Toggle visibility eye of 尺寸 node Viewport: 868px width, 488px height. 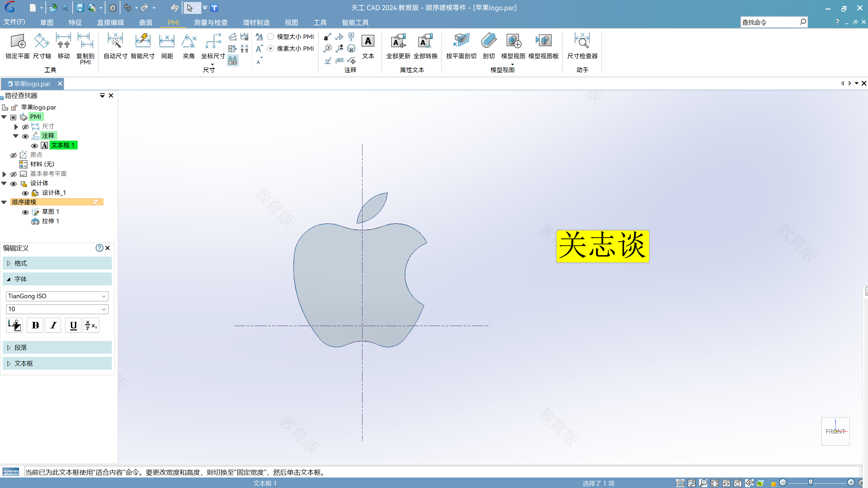tap(25, 127)
